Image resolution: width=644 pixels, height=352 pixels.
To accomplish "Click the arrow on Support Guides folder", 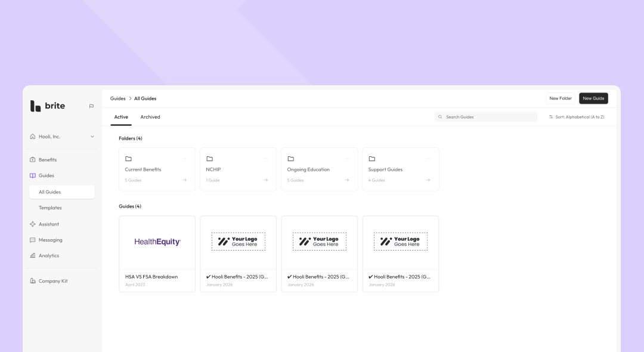I will pyautogui.click(x=428, y=180).
